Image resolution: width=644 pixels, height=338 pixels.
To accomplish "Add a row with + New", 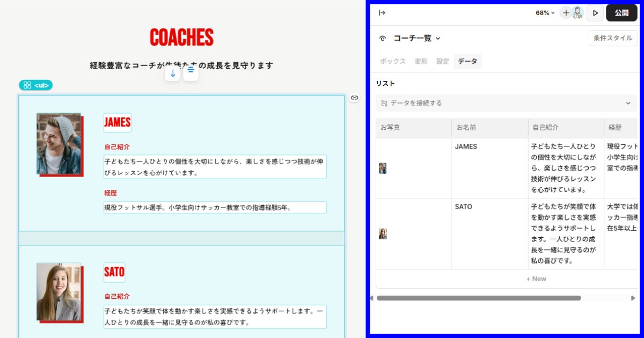I will tap(536, 278).
